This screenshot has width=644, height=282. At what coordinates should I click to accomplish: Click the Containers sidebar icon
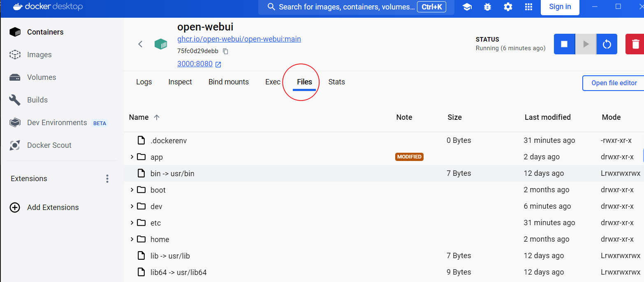click(x=15, y=32)
